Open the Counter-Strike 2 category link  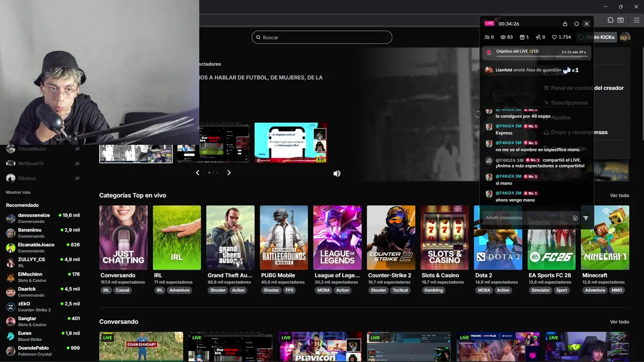click(x=389, y=276)
